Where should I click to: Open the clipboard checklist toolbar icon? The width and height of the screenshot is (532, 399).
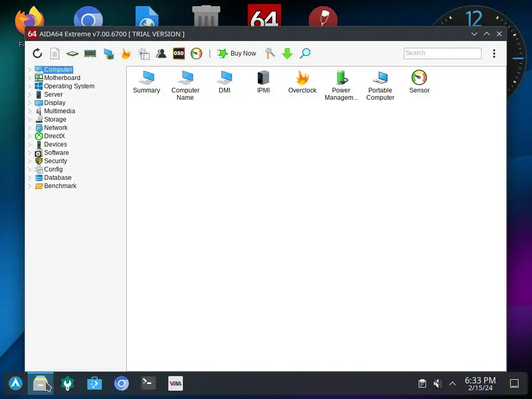coord(144,54)
